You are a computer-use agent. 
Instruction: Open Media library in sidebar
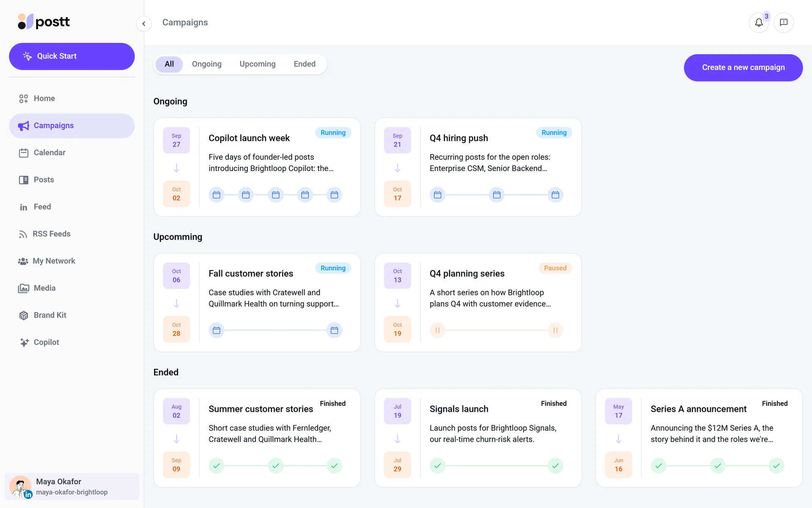[72, 288]
